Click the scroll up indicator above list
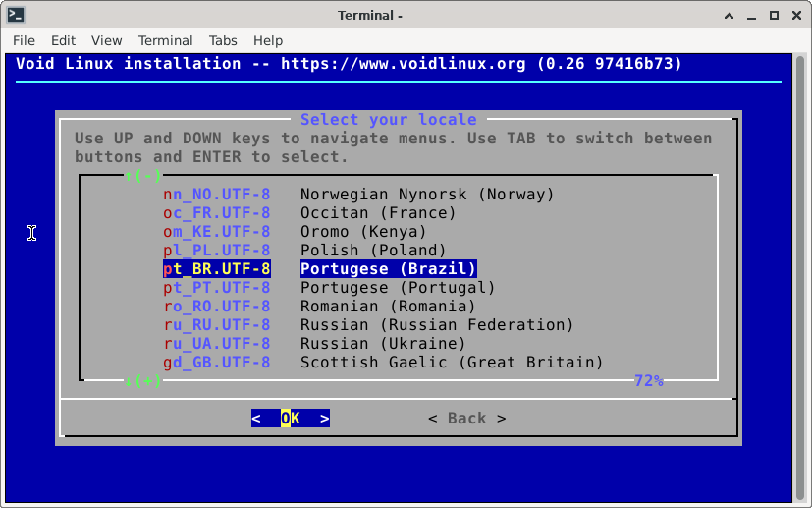The width and height of the screenshot is (812, 508). [x=143, y=176]
